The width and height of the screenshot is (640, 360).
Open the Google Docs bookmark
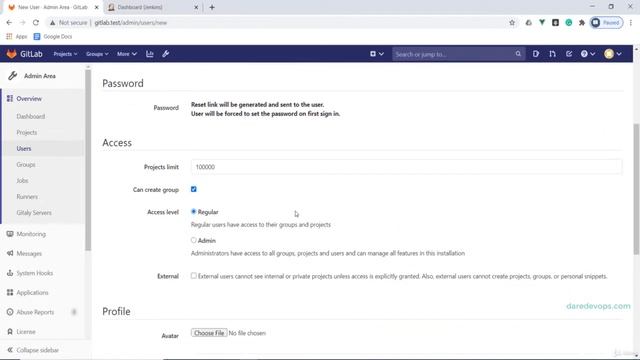click(53, 37)
